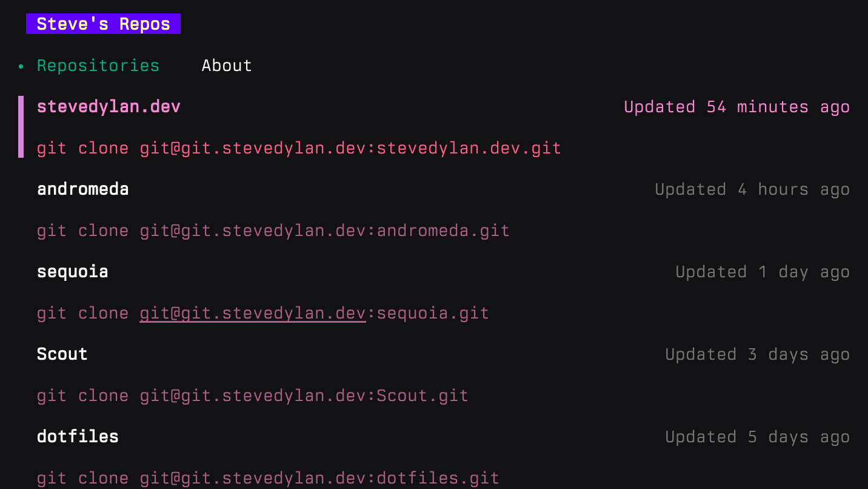Click Updated 3 days ago timestamp
Image resolution: width=868 pixels, height=489 pixels.
pyautogui.click(x=757, y=354)
